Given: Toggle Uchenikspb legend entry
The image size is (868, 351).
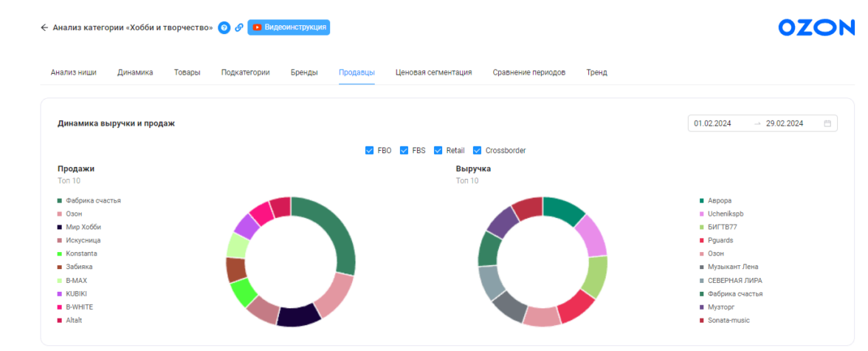Looking at the screenshot, I should coord(721,214).
